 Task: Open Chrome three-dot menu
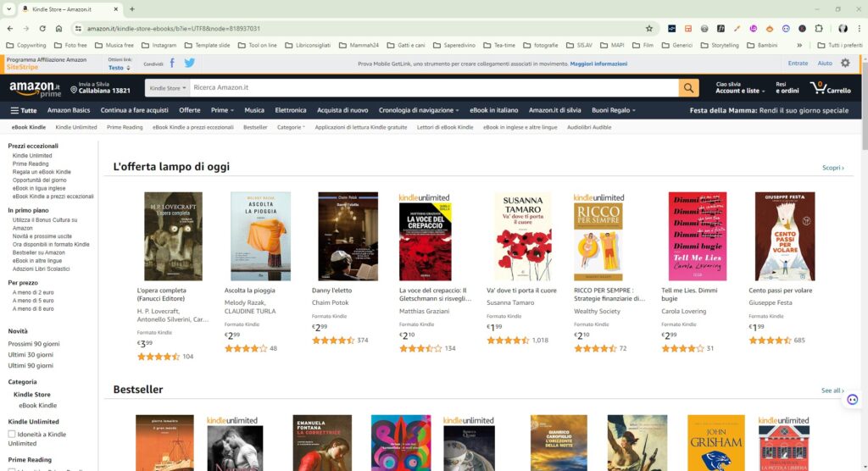point(860,28)
